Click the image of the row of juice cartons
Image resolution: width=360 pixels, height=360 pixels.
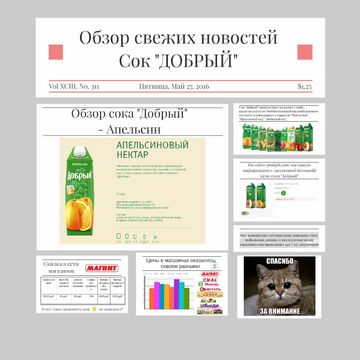277,137
